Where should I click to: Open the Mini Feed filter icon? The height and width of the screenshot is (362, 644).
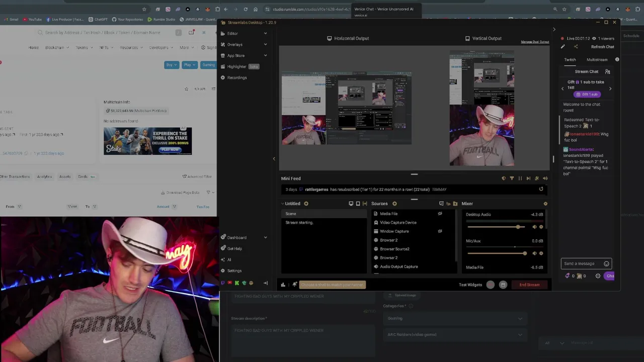click(512, 178)
